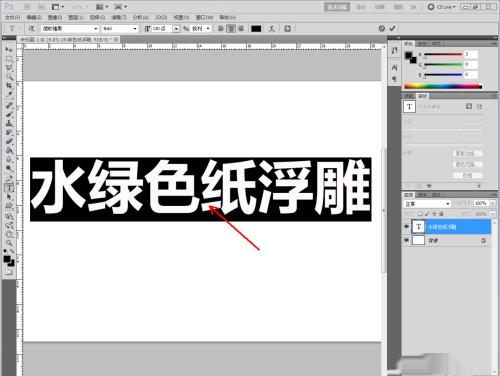Select the Zoom tool in toolbox
500x376 pixels.
coord(9,243)
